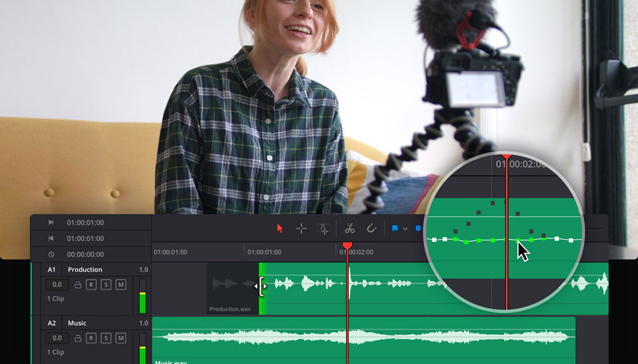Click '1 Clip' under Music track
Image resolution: width=638 pixels, height=364 pixels.
55,352
